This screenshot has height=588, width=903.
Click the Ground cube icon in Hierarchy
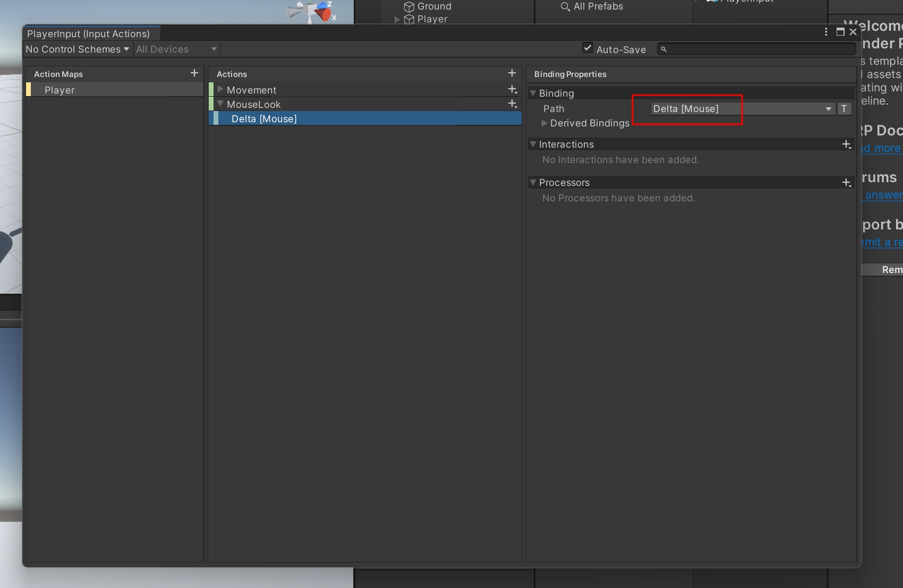[409, 6]
